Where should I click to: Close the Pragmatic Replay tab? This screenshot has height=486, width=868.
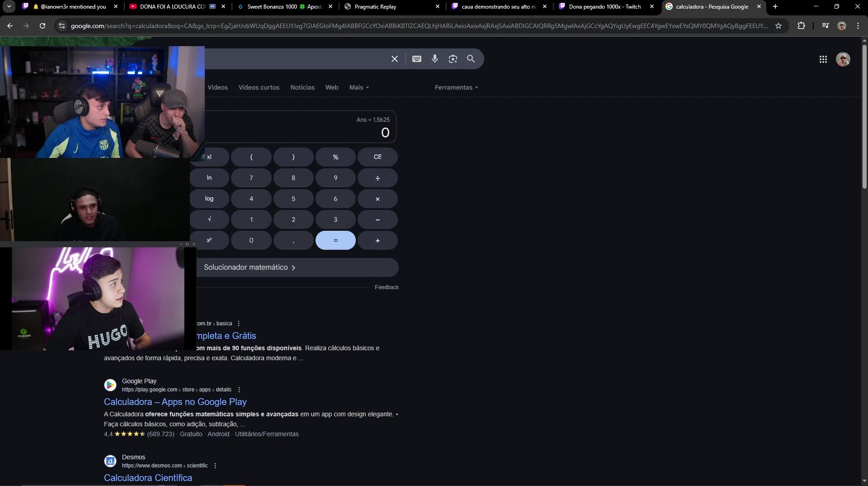pyautogui.click(x=437, y=6)
